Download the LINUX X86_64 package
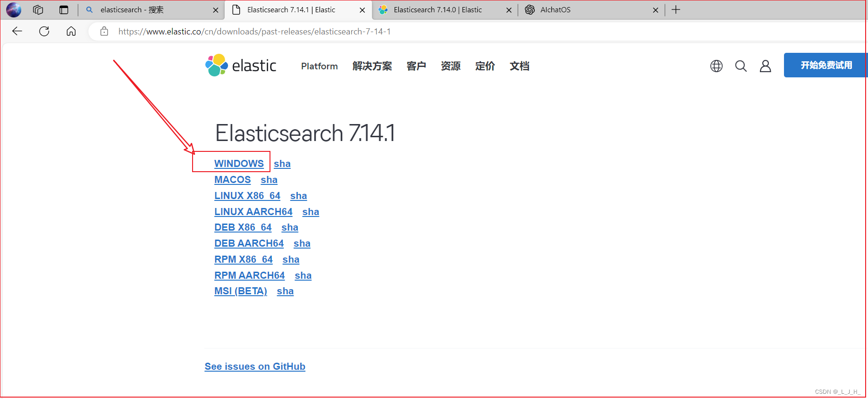This screenshot has width=868, height=399. pyautogui.click(x=247, y=196)
